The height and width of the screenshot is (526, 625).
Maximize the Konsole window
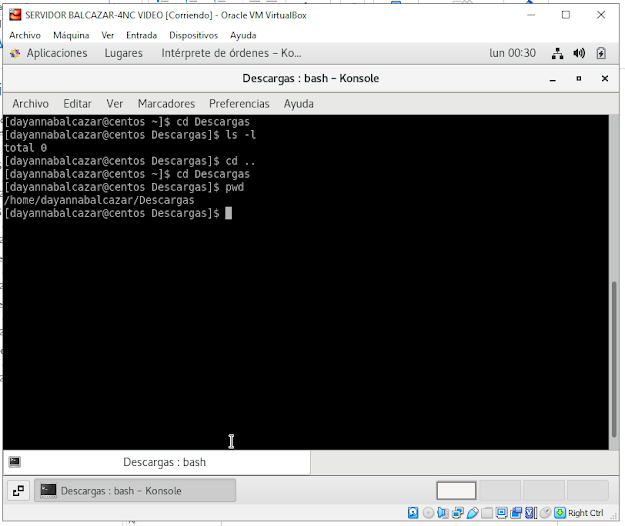click(579, 79)
